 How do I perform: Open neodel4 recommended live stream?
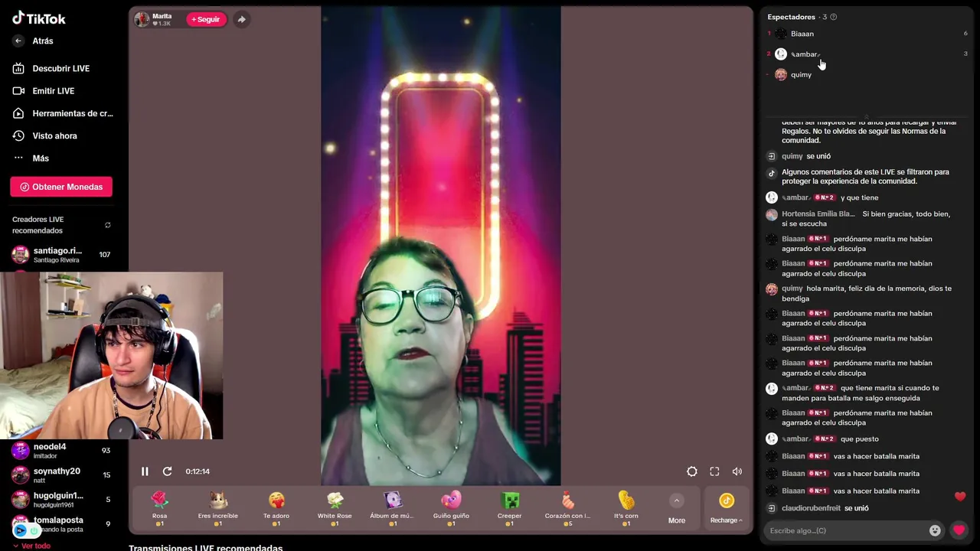coord(61,451)
